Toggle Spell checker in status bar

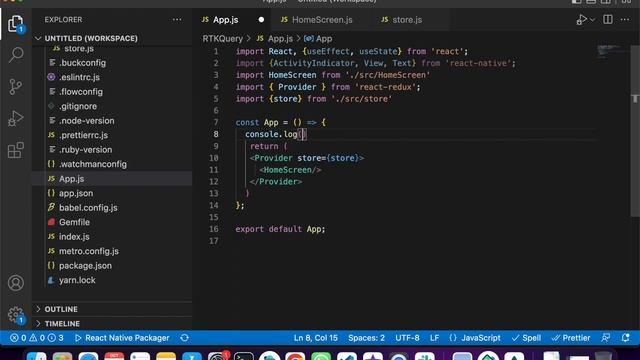(527, 338)
